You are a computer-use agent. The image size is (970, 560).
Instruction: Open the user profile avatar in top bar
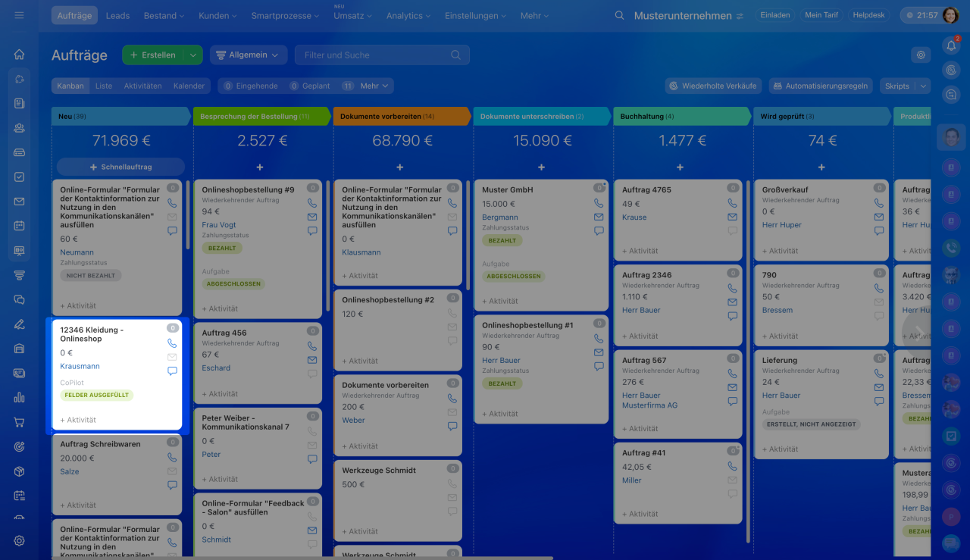pyautogui.click(x=952, y=15)
